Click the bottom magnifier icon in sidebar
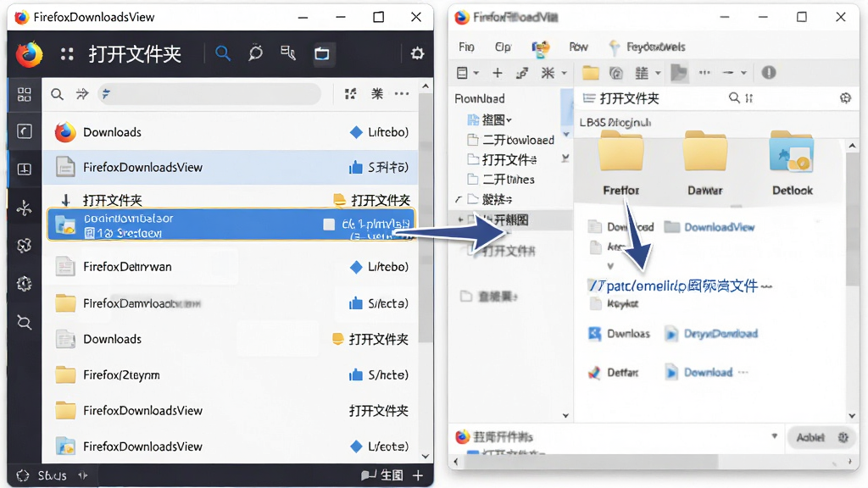Image resolution: width=868 pixels, height=488 pixels. (25, 322)
